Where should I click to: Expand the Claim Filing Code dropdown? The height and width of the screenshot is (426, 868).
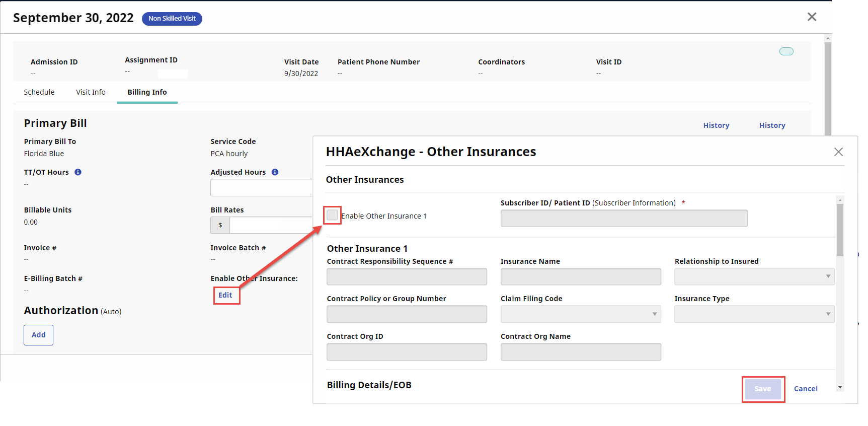coord(581,314)
